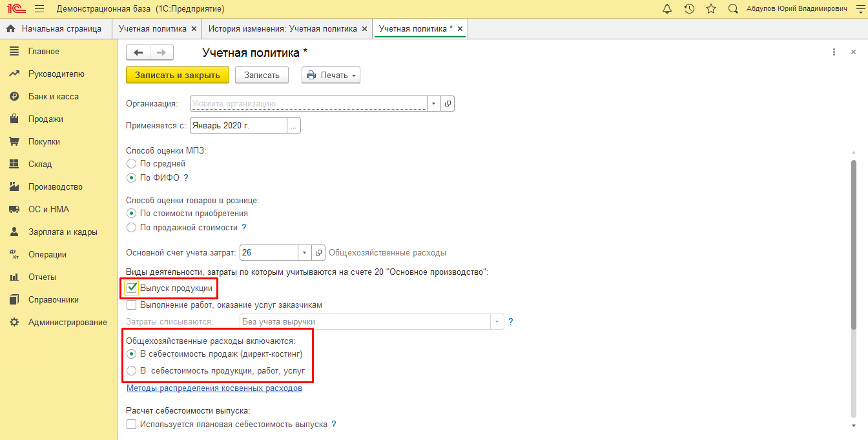Open the history clock icon

[x=689, y=9]
